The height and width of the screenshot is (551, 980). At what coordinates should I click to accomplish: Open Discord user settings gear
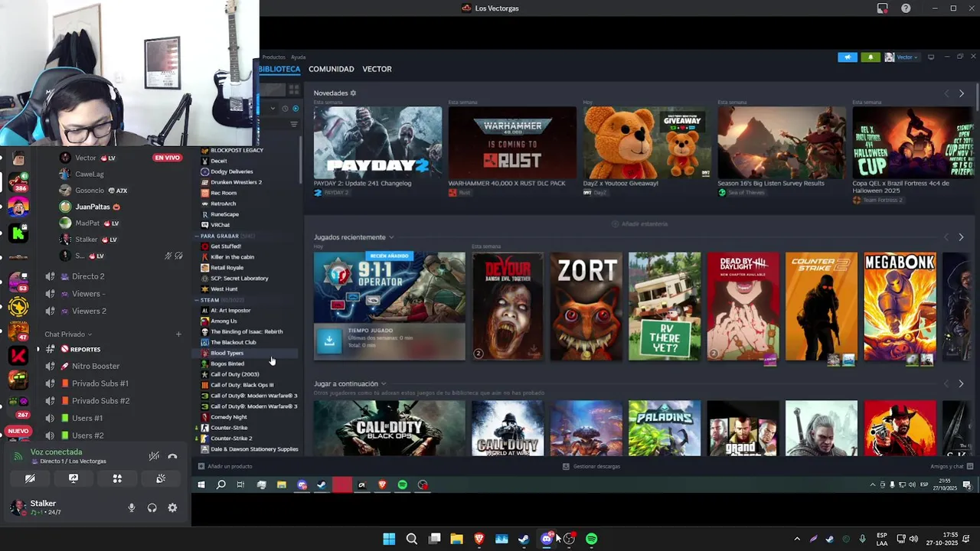(x=172, y=507)
